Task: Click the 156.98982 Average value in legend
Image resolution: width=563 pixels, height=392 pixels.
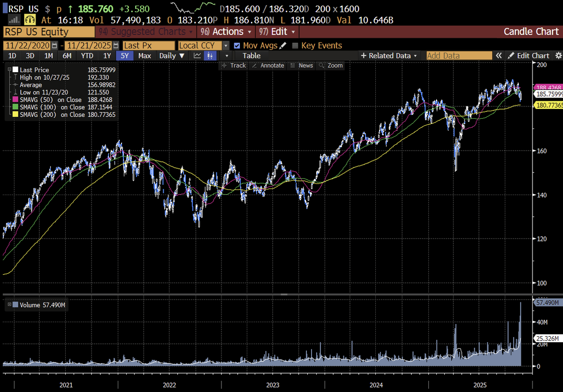Action: tap(102, 85)
